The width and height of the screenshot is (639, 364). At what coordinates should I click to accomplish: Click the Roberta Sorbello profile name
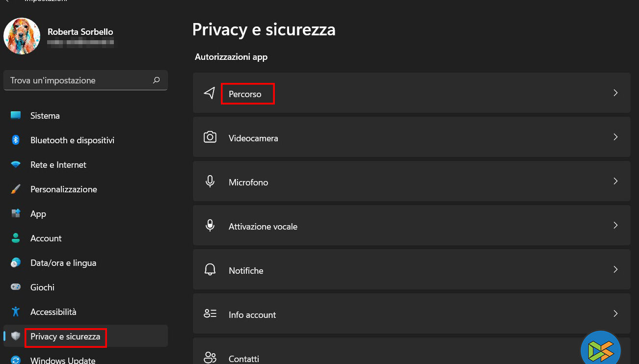[80, 32]
